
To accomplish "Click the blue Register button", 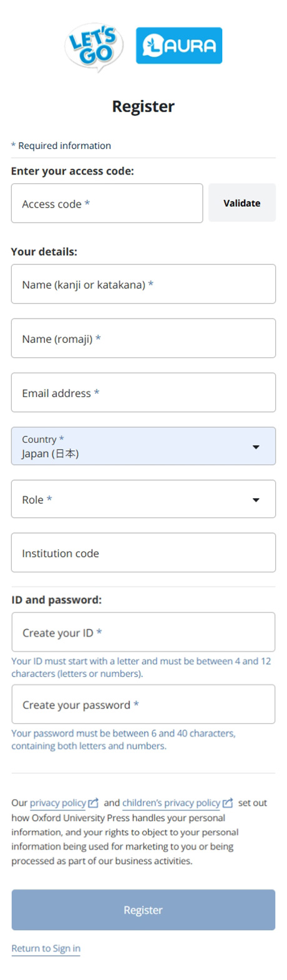I will click(143, 910).
